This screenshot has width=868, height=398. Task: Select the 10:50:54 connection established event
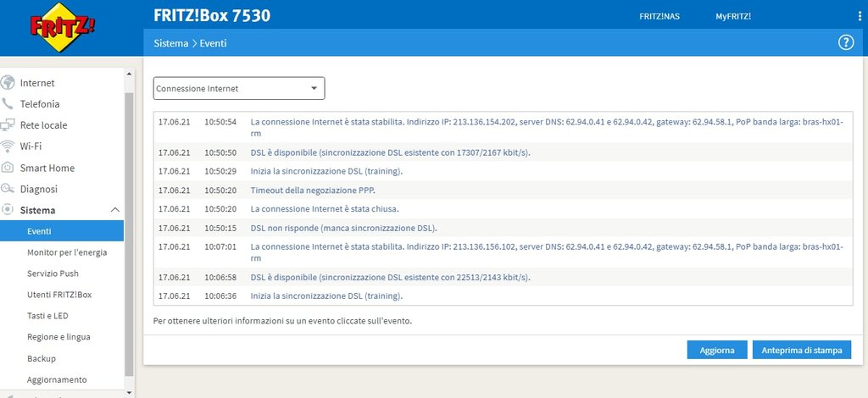click(503, 128)
